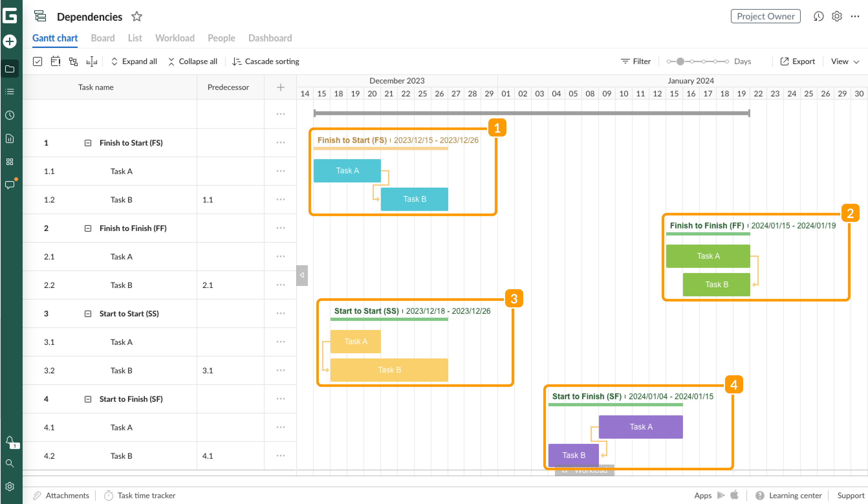Collapse the Finish to Finish (FF) group
The image size is (868, 504).
pyautogui.click(x=88, y=228)
